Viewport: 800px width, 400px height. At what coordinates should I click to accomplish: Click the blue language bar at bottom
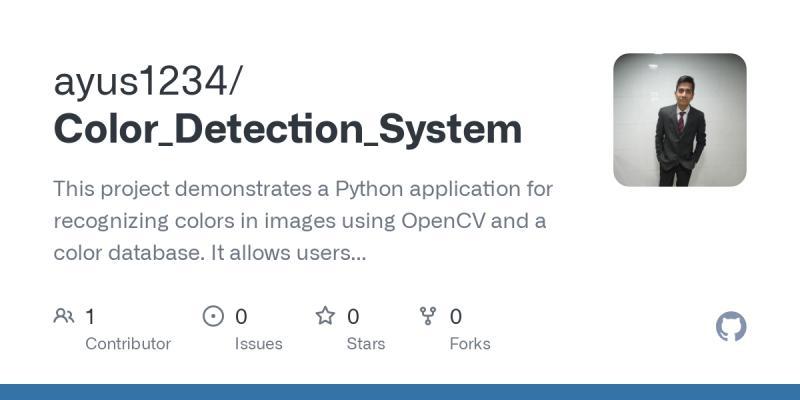pyautogui.click(x=400, y=392)
